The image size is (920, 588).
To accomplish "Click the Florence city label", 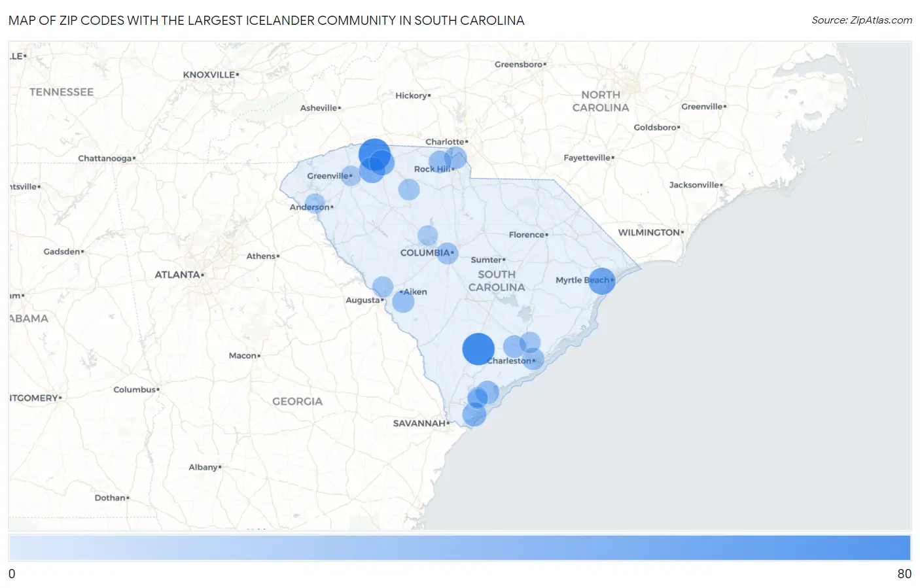I will (x=527, y=235).
